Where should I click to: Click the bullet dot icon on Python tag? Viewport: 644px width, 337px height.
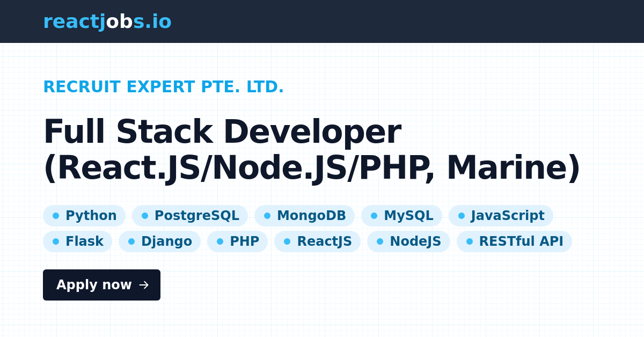point(56,216)
